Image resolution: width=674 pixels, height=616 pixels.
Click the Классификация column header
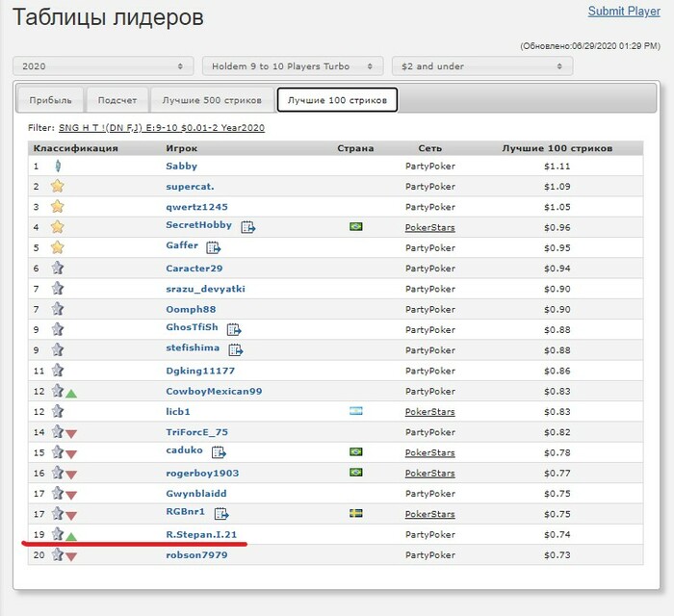pos(76,148)
